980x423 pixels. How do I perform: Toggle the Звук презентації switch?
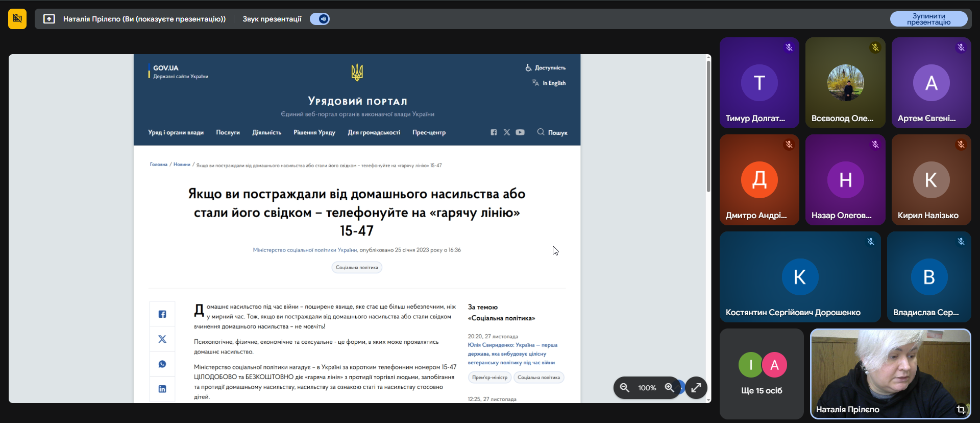(x=320, y=19)
